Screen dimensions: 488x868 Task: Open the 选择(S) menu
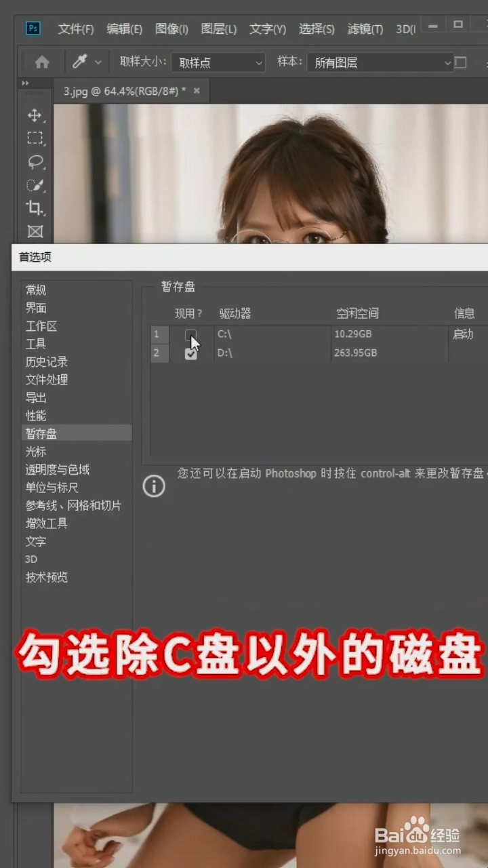point(317,29)
